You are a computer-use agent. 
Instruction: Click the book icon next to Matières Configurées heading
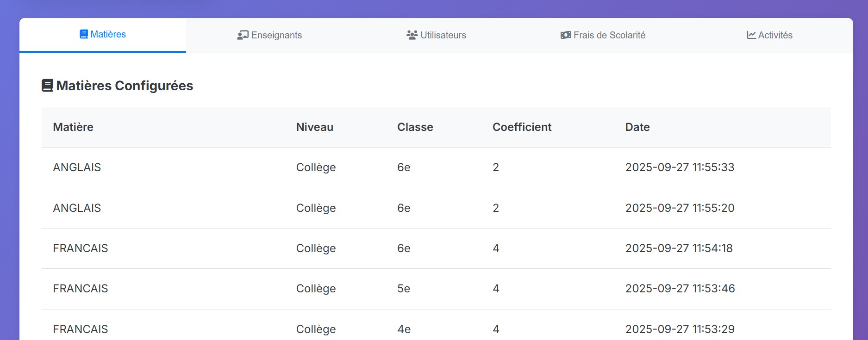click(x=47, y=86)
